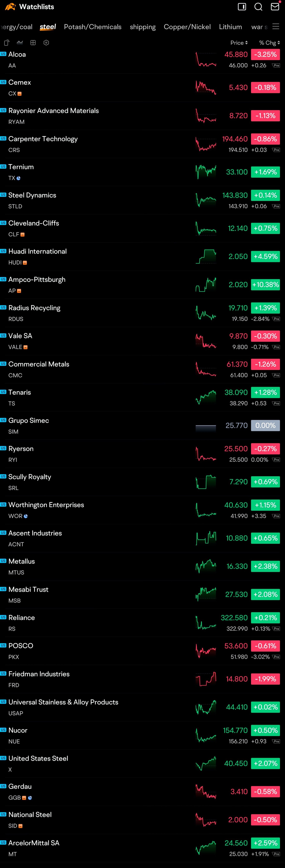The image size is (285, 868).
Task: Click Grupo Simec 0.00% change badge
Action: 265,426
